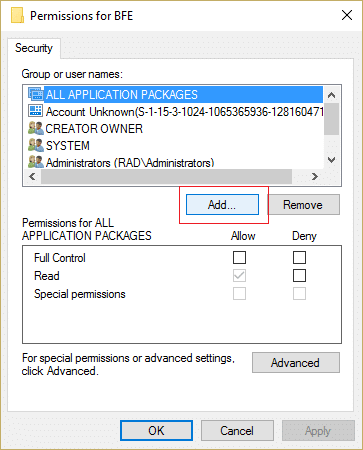Screen dimensions: 363x450
Task: Select the SYSTEM group icon
Action: tap(36, 145)
